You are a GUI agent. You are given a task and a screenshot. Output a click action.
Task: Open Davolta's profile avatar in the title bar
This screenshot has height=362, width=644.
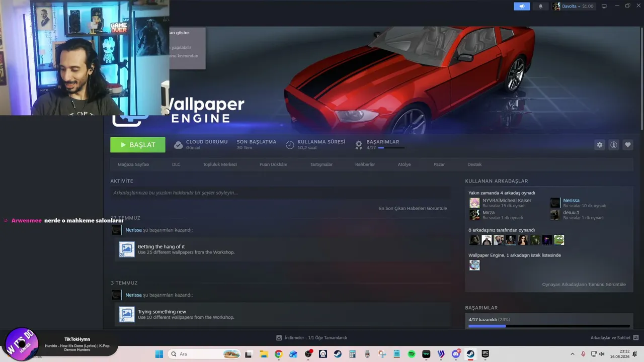556,6
